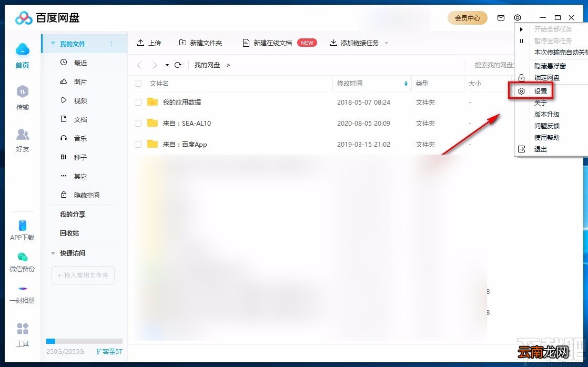This screenshot has height=367, width=588.
Task: Click 新建文件夹 new folder button
Action: coord(200,43)
